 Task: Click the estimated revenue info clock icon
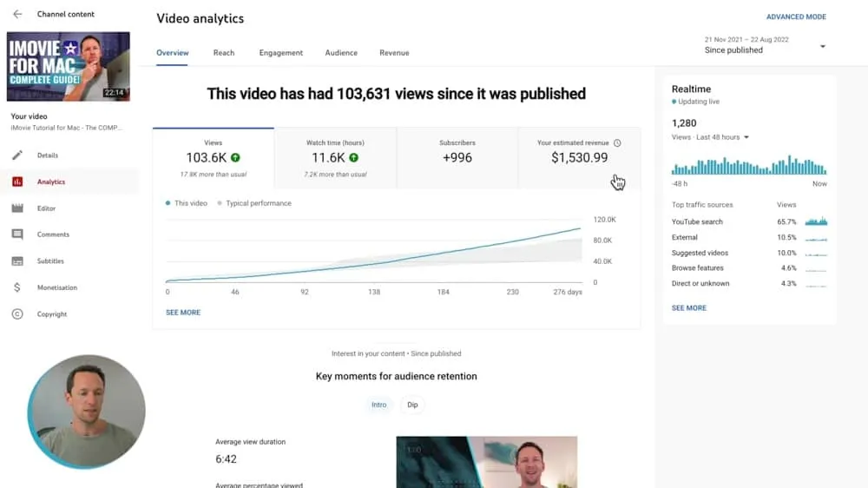[x=617, y=143]
